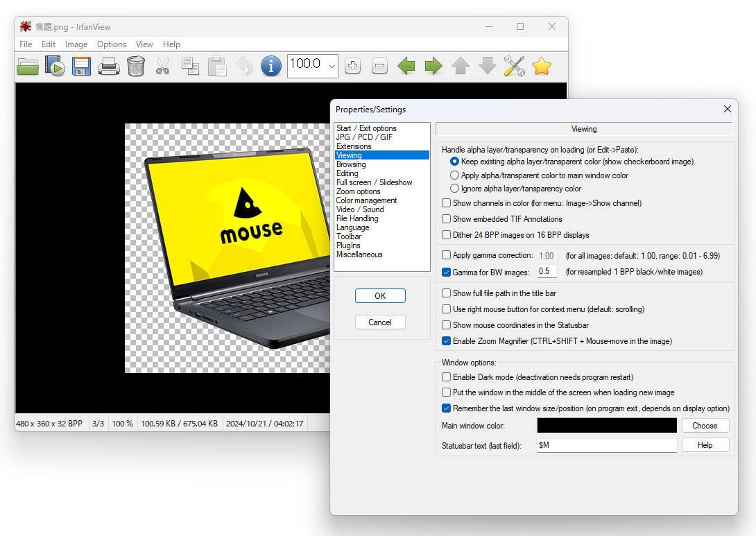This screenshot has height=536, width=756.
Task: Go to next image green arrow
Action: pyautogui.click(x=433, y=66)
